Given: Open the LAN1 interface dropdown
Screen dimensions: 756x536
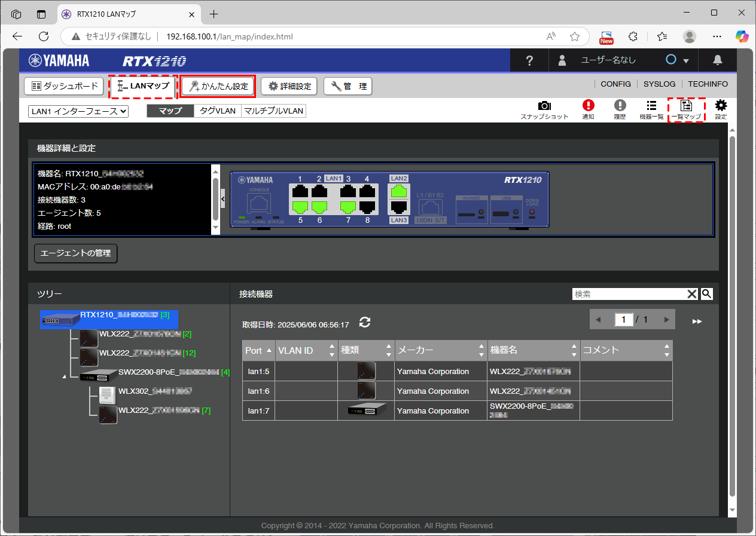Looking at the screenshot, I should pos(78,111).
